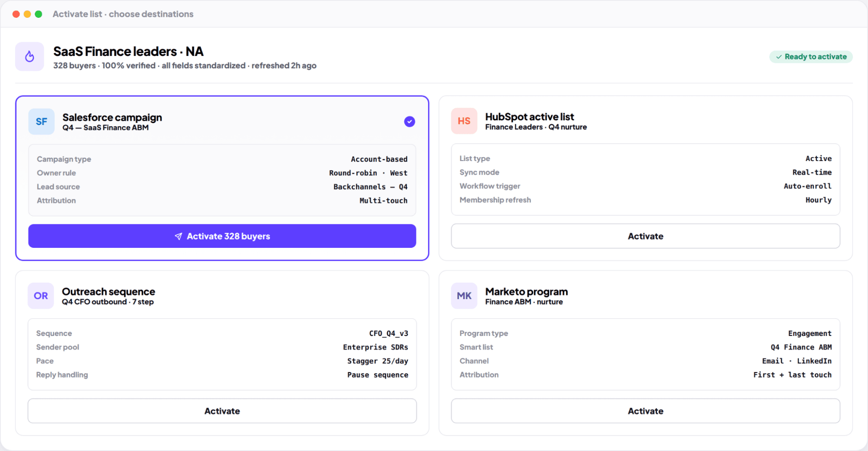Click the Ready to activate status badge
This screenshot has width=868, height=451.
pyautogui.click(x=811, y=57)
